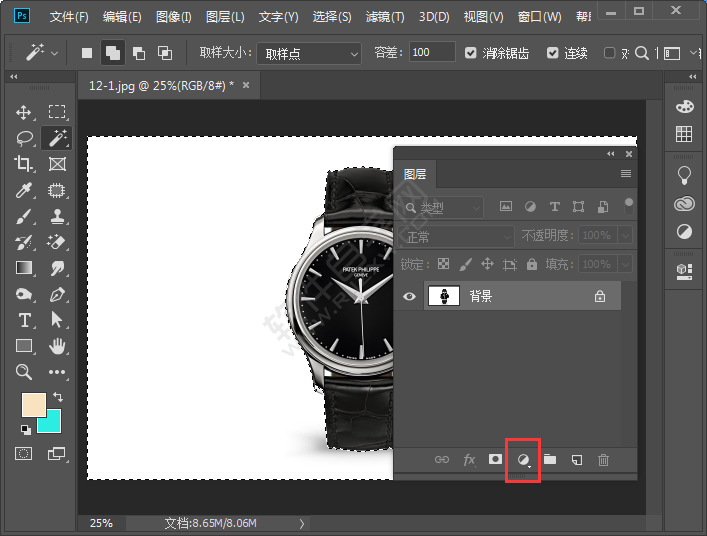Open the 取样大小 sample size dropdown

[309, 53]
